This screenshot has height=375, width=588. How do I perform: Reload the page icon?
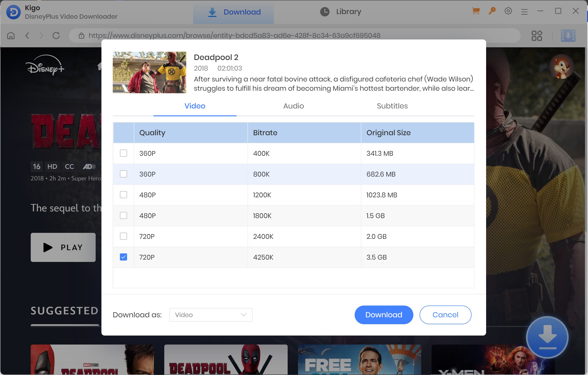click(x=56, y=36)
